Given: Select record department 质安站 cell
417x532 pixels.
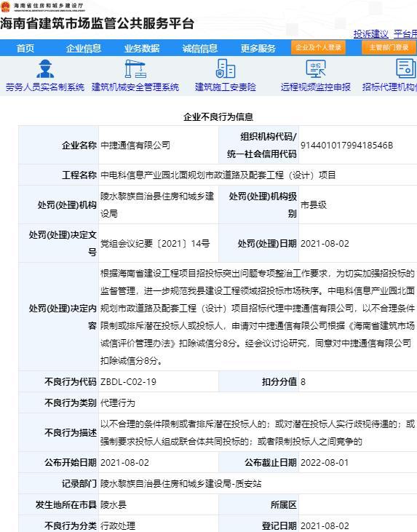Looking at the screenshot, I should click(x=258, y=484).
